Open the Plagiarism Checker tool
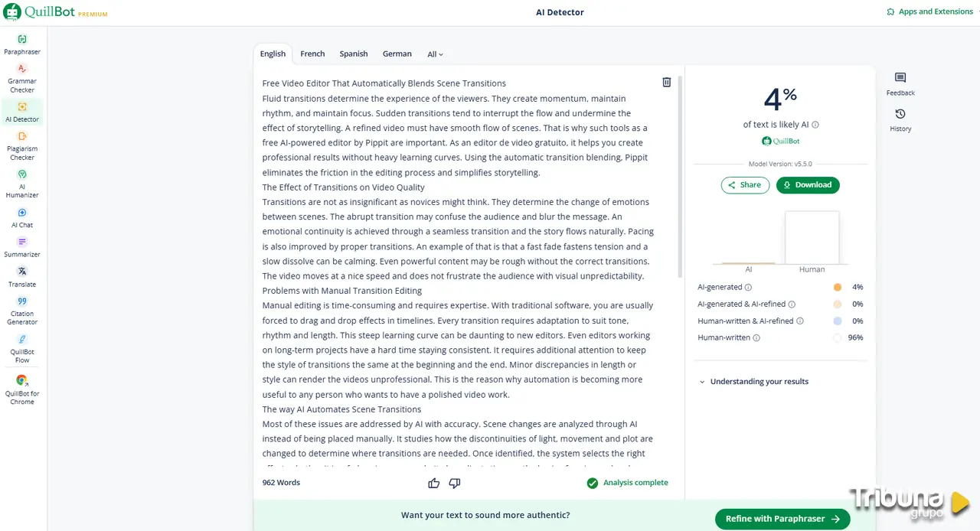The width and height of the screenshot is (980, 531). 22,145
